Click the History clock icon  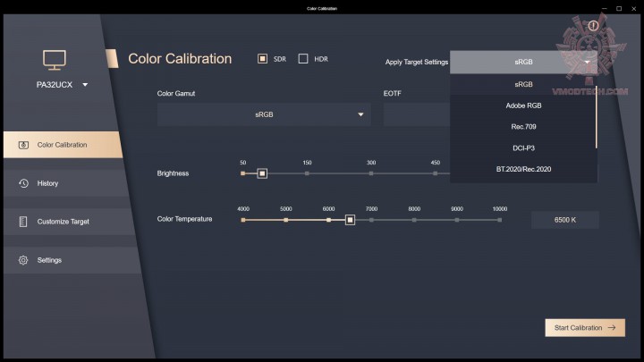23,183
